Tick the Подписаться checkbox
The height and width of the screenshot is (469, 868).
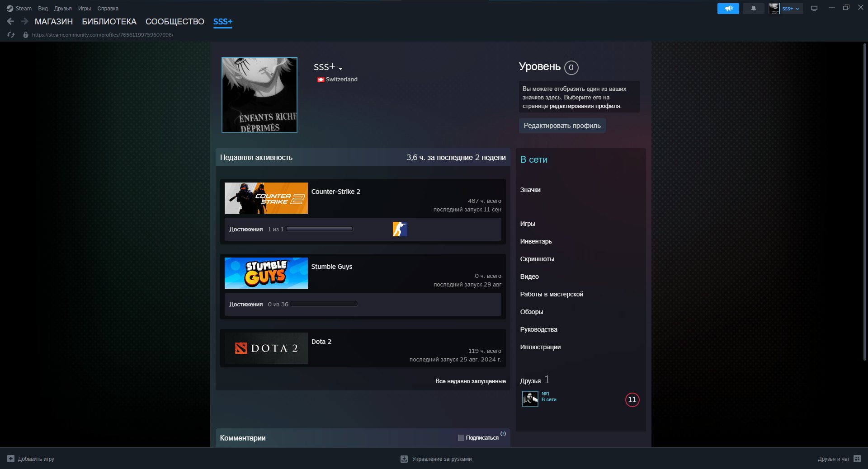pos(461,438)
